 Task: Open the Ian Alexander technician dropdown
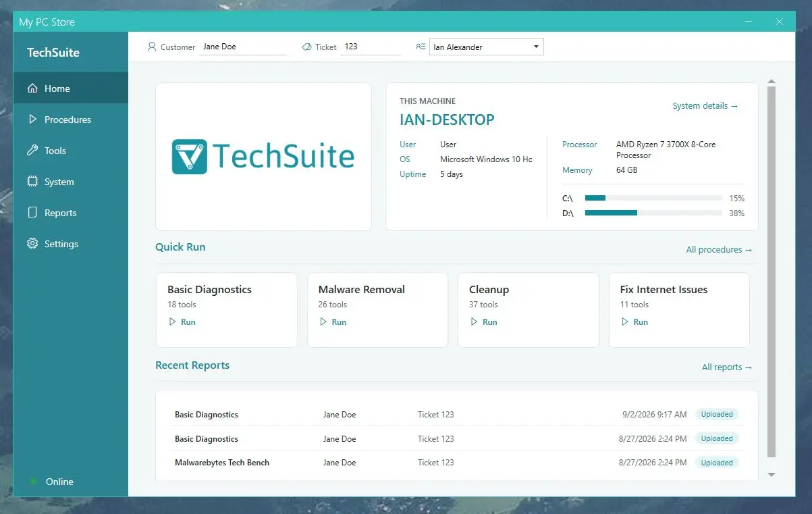click(x=486, y=47)
